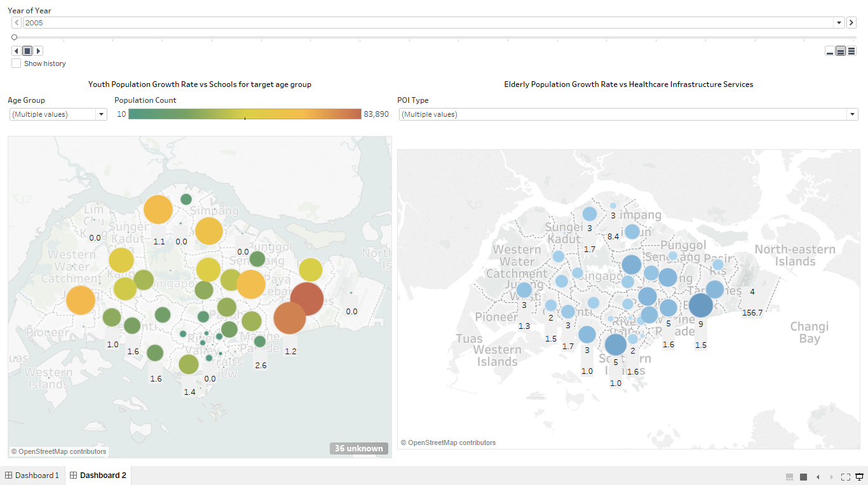Enter presentation mode via the projector icon

859,477
